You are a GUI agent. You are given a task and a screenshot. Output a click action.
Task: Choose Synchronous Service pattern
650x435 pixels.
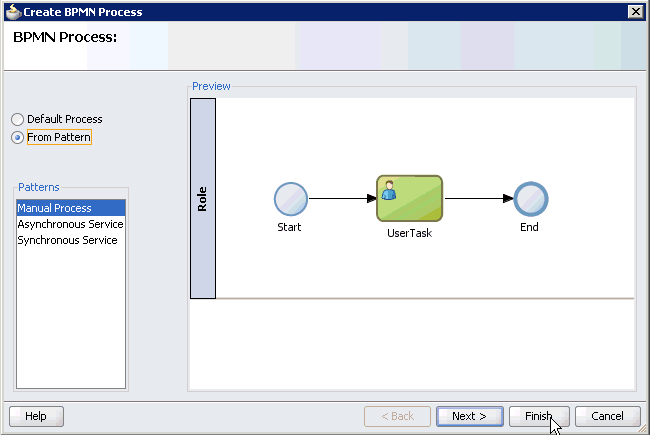click(x=71, y=240)
